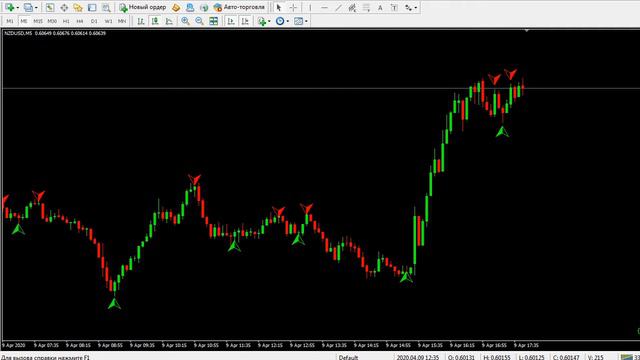The height and width of the screenshot is (360, 640).
Task: Click the connection status bars icon
Action: pyautogui.click(x=627, y=357)
